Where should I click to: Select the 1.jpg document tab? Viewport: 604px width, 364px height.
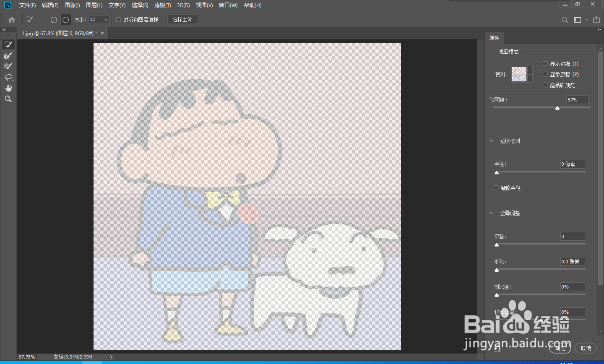pos(60,33)
